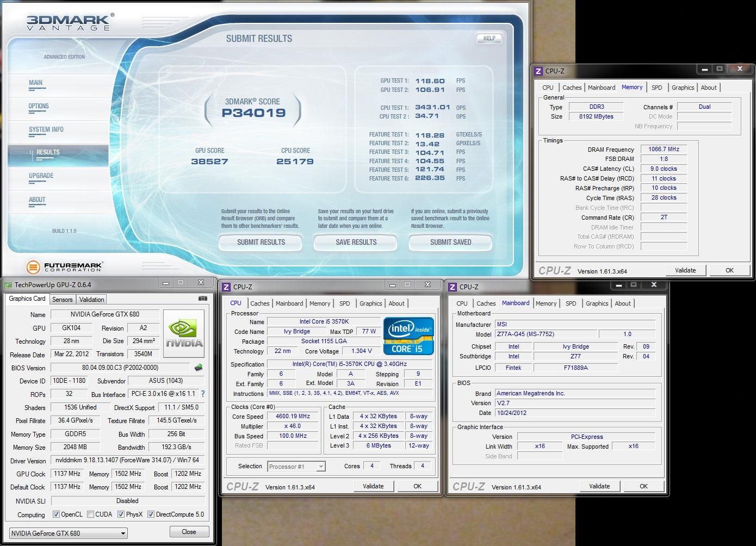Click the Z77A-G45 (MS-7752) model field
756x546 pixels.
pyautogui.click(x=545, y=334)
